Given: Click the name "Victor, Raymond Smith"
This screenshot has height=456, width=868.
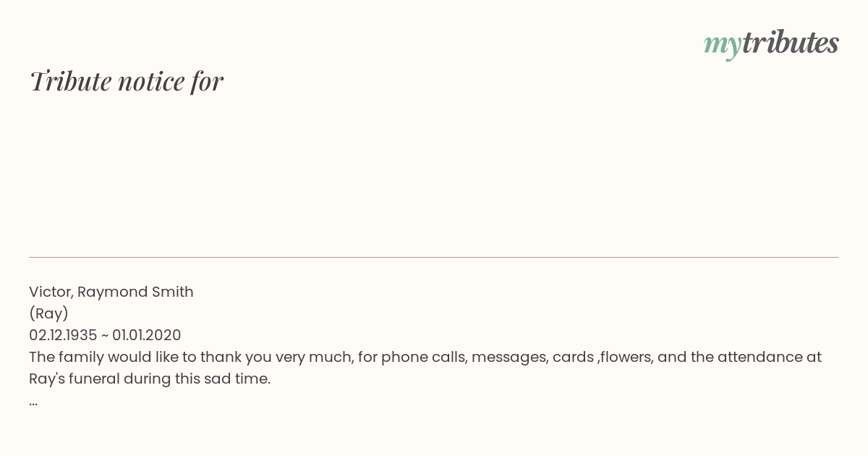Looking at the screenshot, I should (111, 292).
